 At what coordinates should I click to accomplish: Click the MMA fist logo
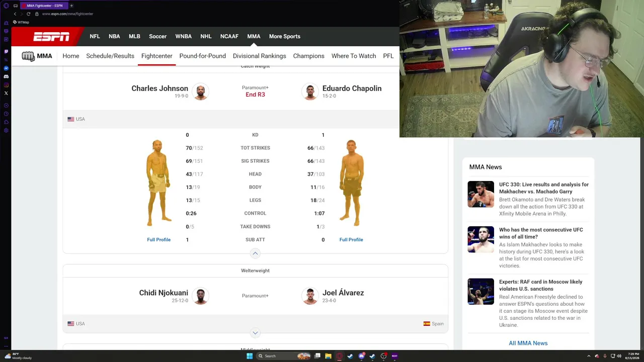(x=28, y=56)
